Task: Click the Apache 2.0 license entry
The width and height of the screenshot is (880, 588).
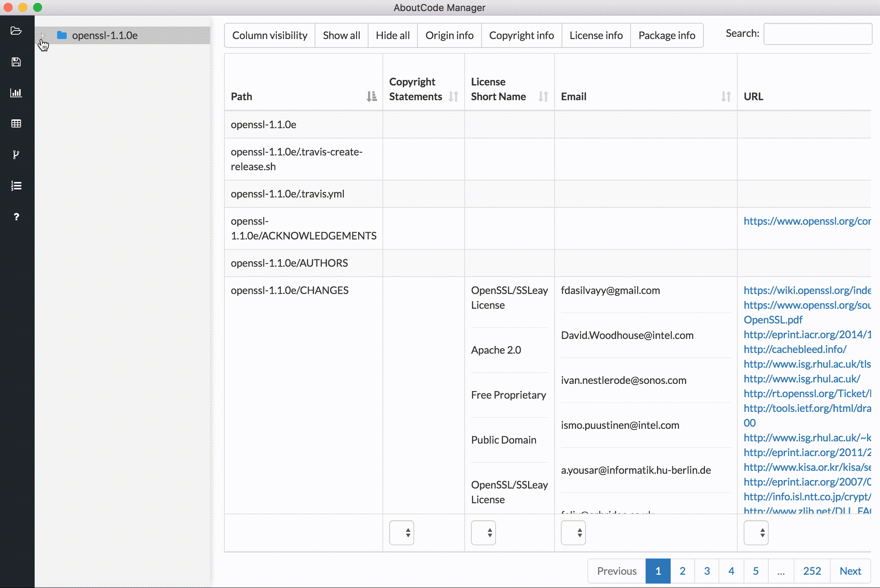Action: tap(496, 350)
